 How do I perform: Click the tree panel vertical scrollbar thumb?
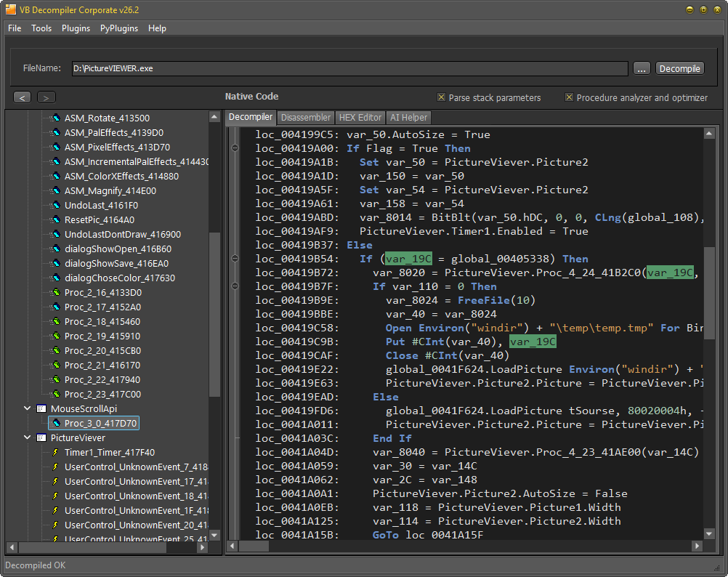pyautogui.click(x=214, y=315)
